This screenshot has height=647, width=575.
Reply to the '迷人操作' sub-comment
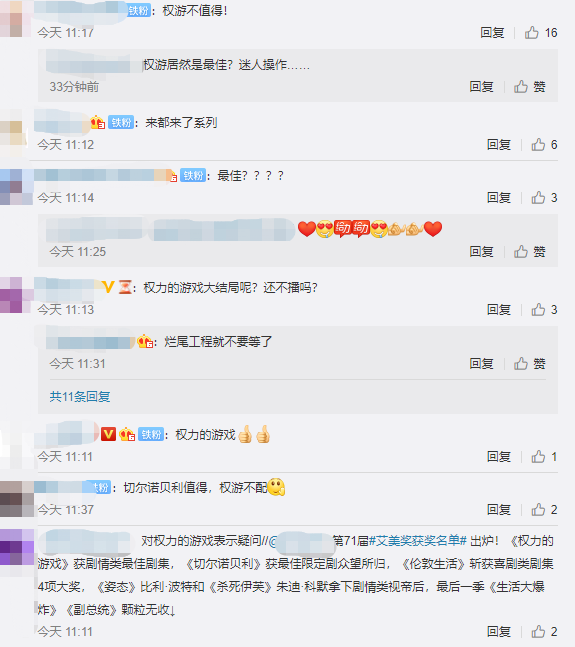click(481, 87)
